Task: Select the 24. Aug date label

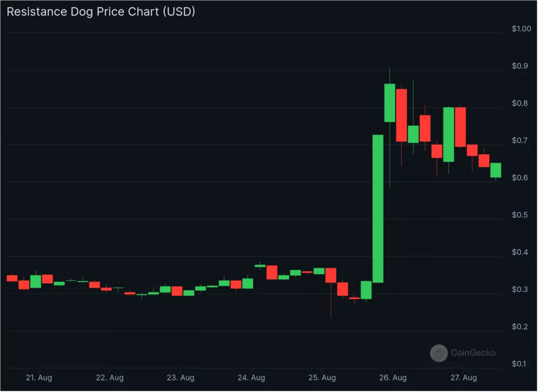Action: tap(251, 377)
